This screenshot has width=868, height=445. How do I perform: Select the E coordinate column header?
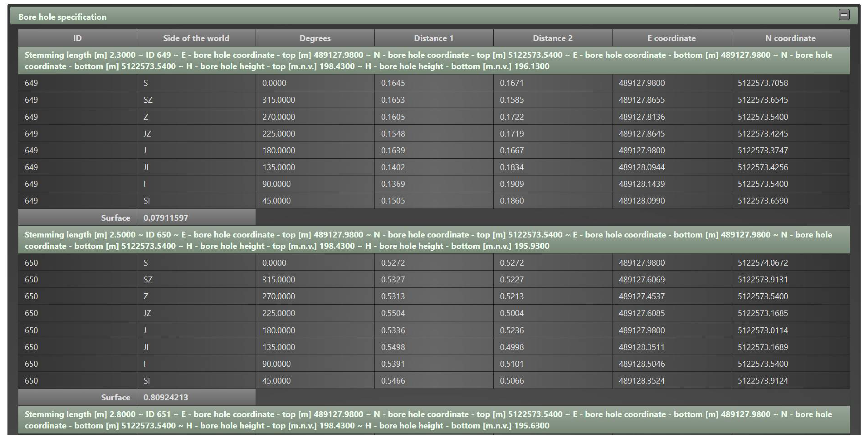671,38
